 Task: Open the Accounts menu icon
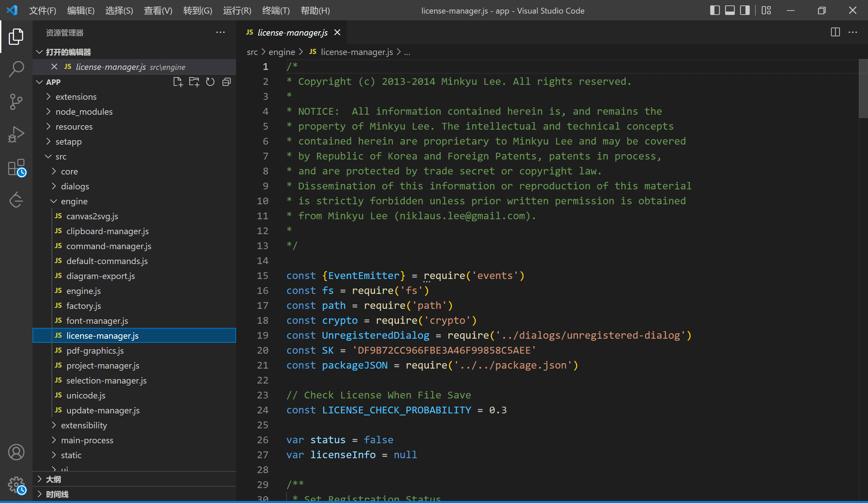[x=16, y=452]
